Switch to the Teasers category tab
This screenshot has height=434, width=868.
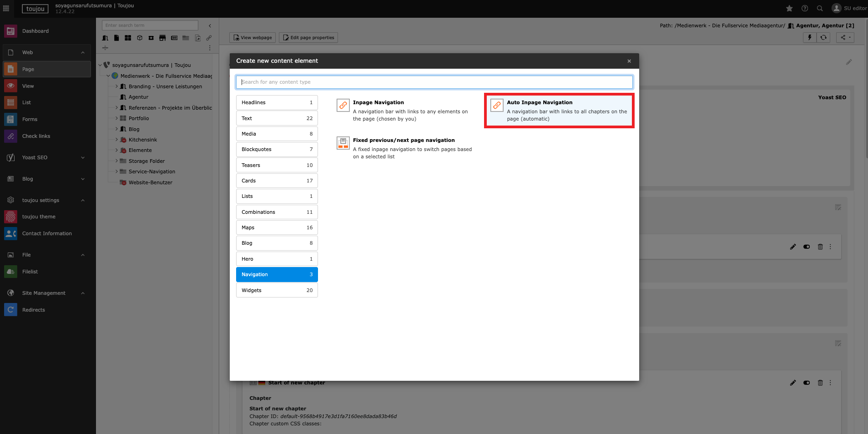(277, 165)
